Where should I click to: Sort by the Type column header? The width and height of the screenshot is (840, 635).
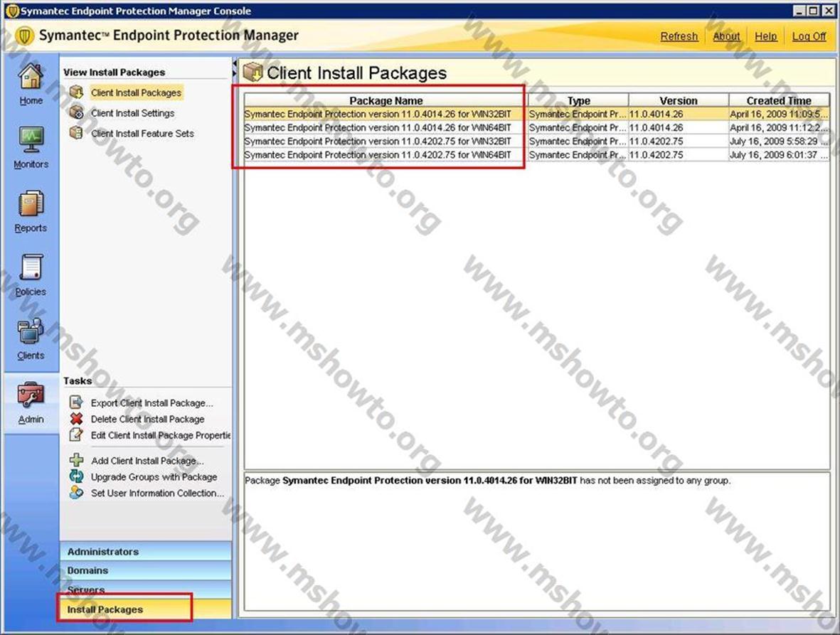coord(578,100)
